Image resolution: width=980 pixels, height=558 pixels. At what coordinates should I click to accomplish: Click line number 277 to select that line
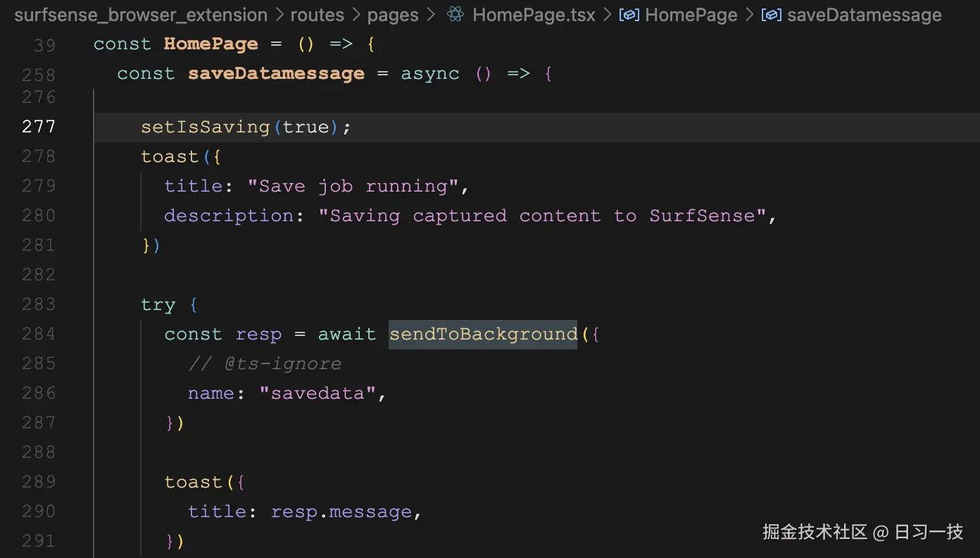click(x=39, y=126)
